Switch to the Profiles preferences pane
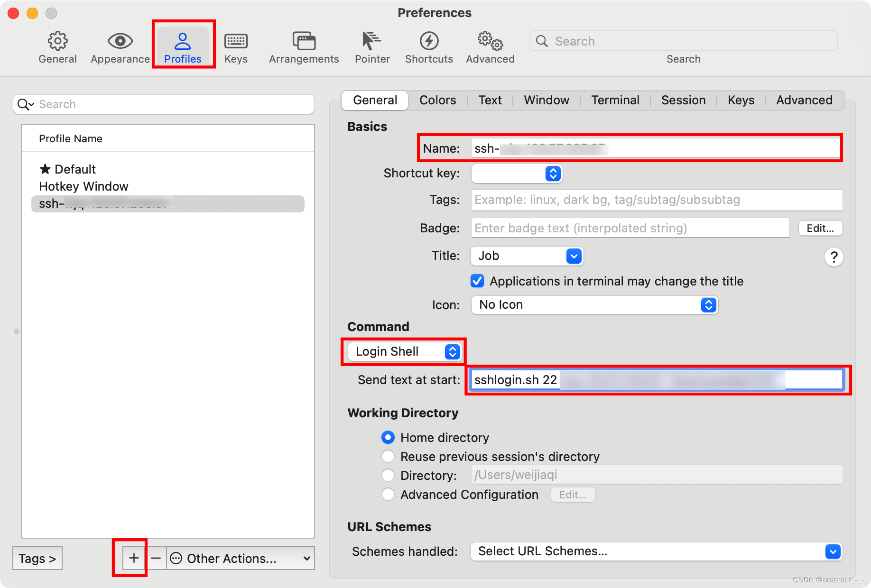871x588 pixels. click(183, 47)
